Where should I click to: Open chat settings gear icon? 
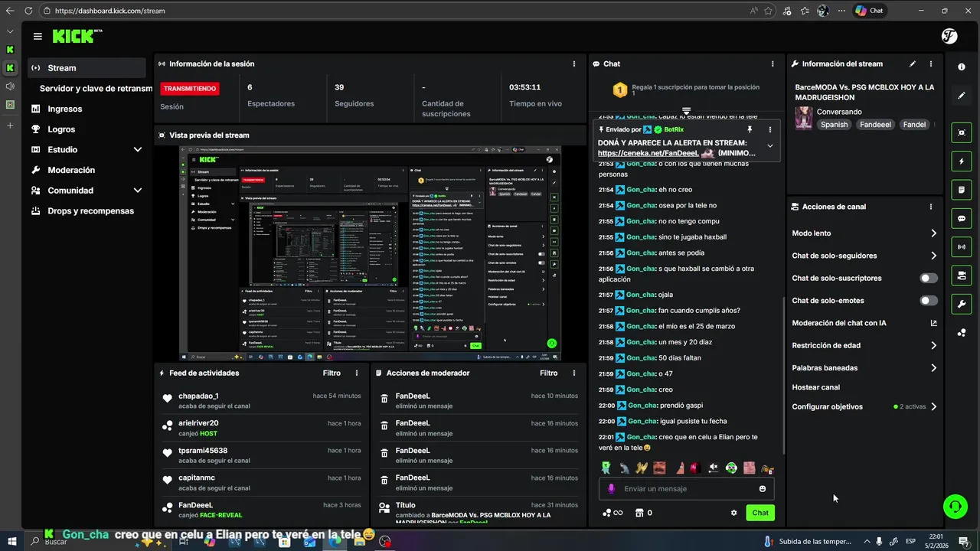point(733,513)
